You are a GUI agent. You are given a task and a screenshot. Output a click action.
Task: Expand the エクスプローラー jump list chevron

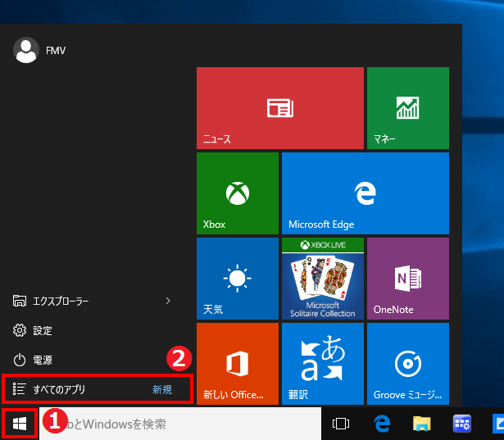168,301
